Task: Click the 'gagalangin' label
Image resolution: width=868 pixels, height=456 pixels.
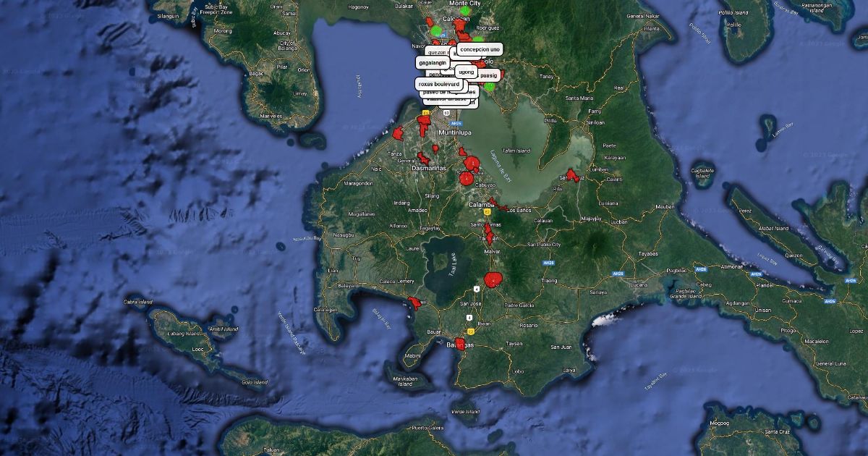Action: (433, 62)
